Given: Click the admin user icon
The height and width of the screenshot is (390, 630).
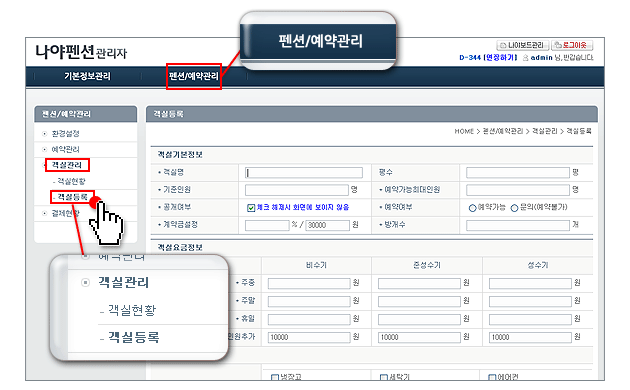Looking at the screenshot, I should click(526, 58).
